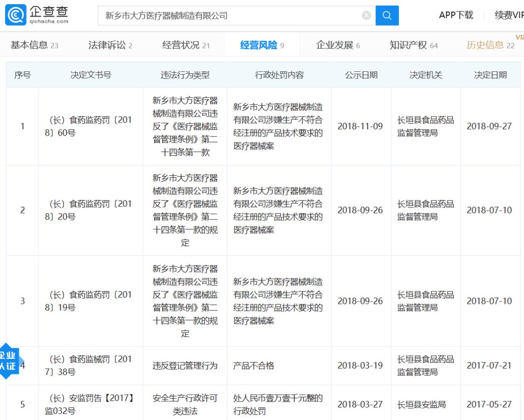Click the company name search field
524x420 pixels.
pos(228,15)
